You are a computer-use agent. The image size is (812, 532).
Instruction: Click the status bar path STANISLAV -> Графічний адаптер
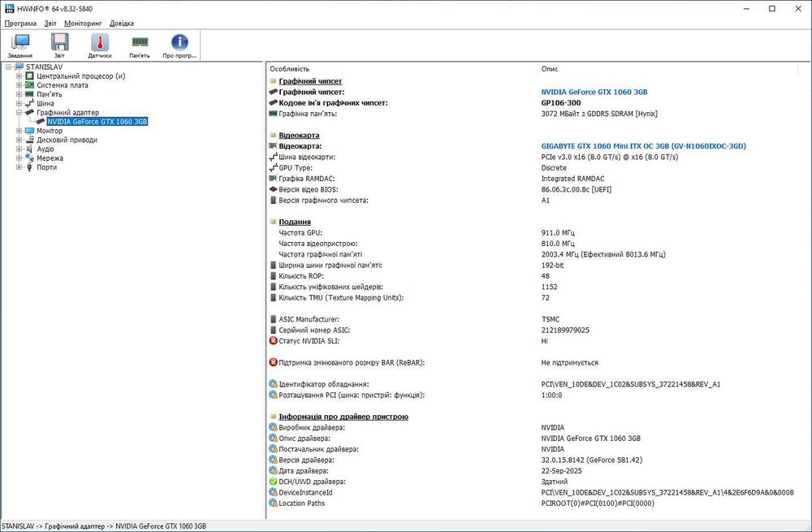point(104,526)
